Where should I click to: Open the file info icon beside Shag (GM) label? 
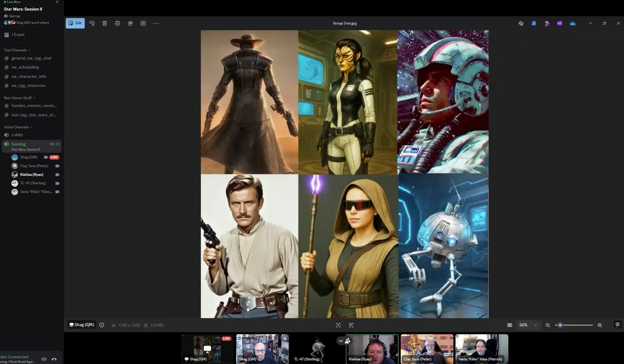(101, 325)
